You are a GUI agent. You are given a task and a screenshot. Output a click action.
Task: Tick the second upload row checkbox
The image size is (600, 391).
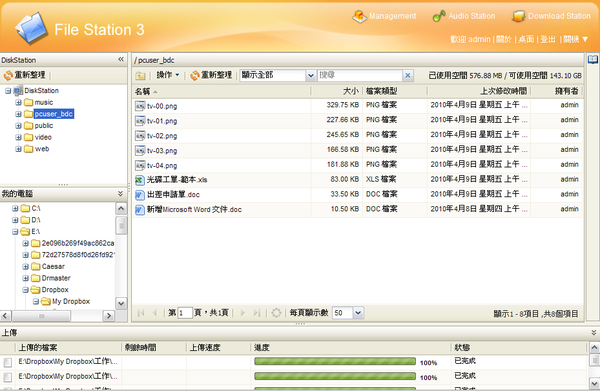pos(8,377)
